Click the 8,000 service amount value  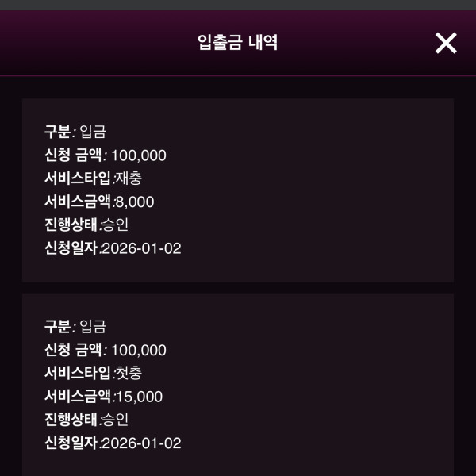point(134,202)
